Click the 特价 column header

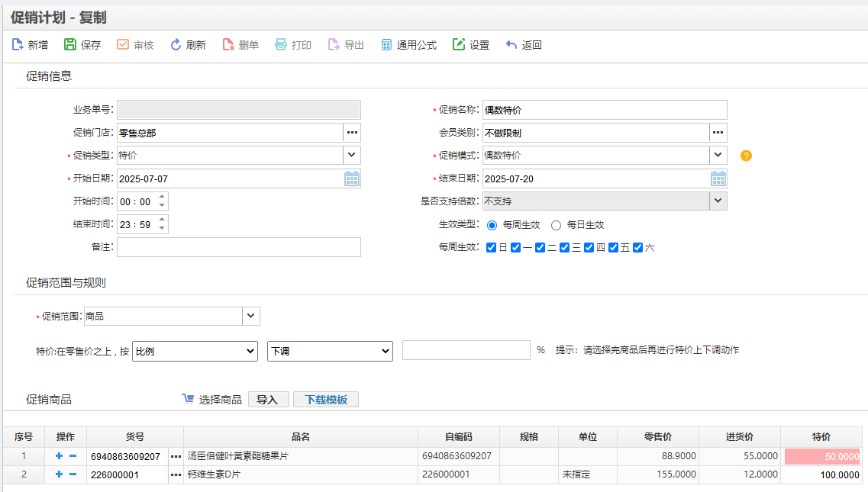click(821, 437)
